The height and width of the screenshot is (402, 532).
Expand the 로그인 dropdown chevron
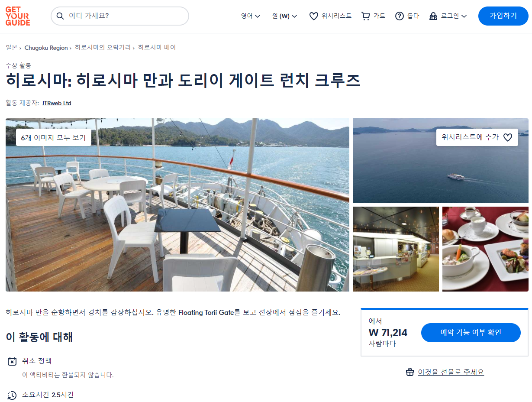tap(464, 16)
